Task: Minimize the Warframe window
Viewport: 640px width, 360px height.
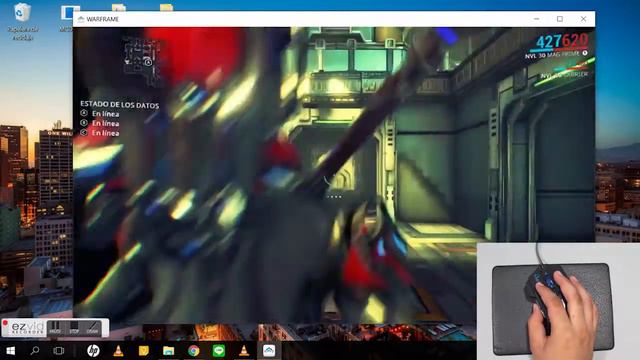Action: (536, 19)
